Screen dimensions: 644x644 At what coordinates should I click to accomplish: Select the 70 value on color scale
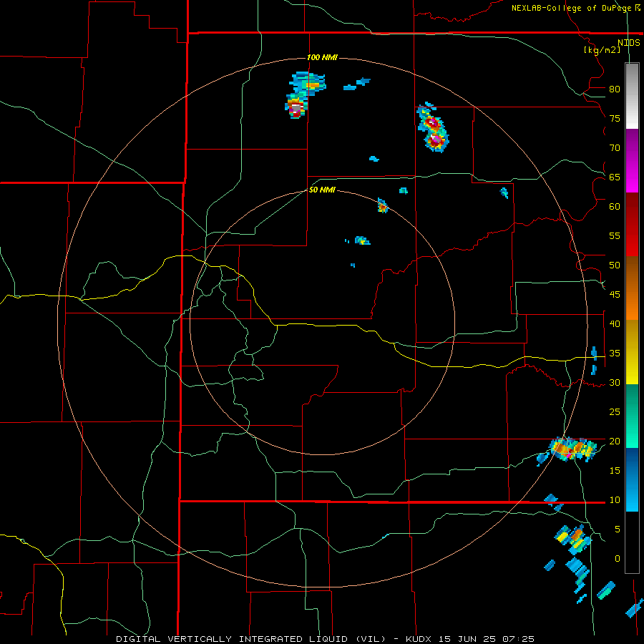615,148
